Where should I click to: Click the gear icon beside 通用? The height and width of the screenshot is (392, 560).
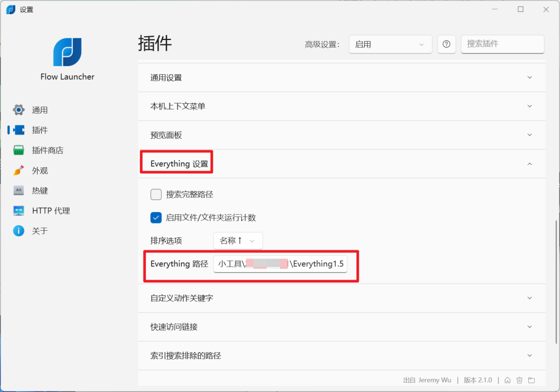point(19,110)
